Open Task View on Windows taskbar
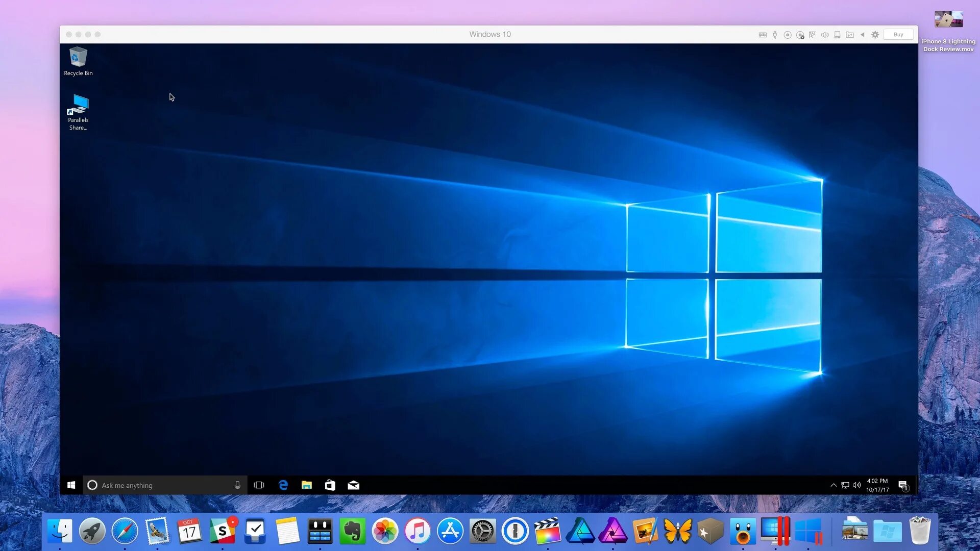Screen dimensions: 980x551 coord(259,485)
